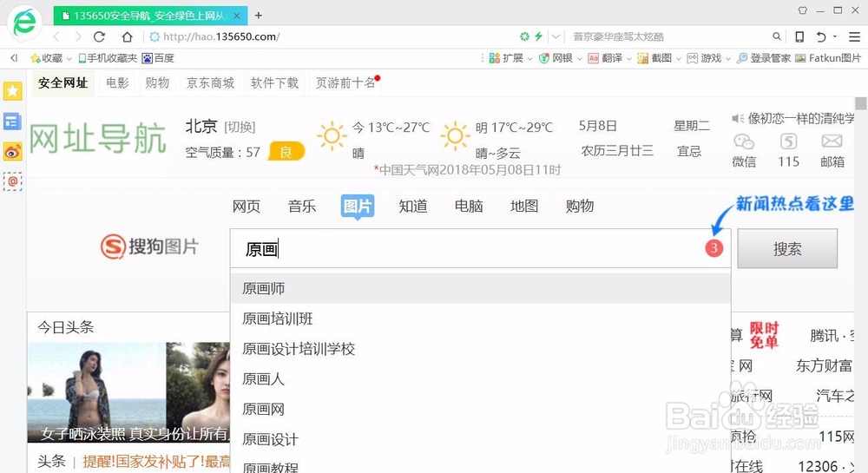Open the news list sidebar icon
Viewport: 868px width, 473px height.
coord(13,122)
